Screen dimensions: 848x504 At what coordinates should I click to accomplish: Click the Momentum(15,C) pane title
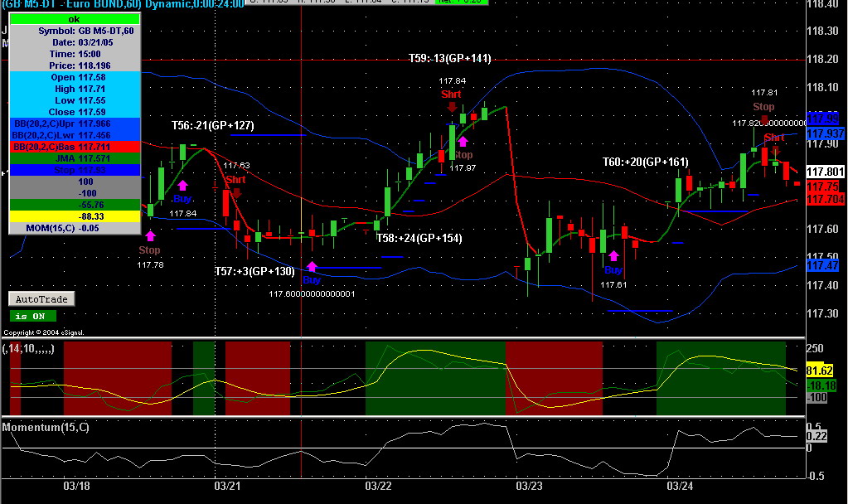pyautogui.click(x=46, y=427)
